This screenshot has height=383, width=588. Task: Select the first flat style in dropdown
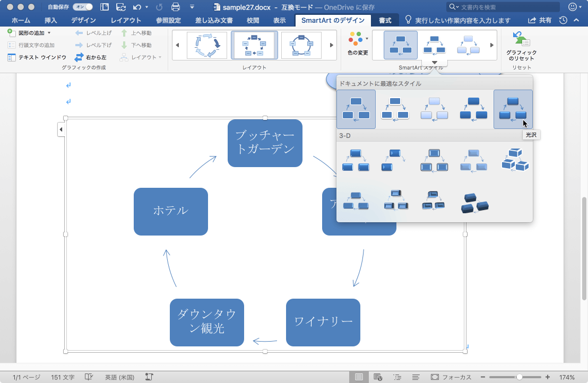pyautogui.click(x=356, y=109)
